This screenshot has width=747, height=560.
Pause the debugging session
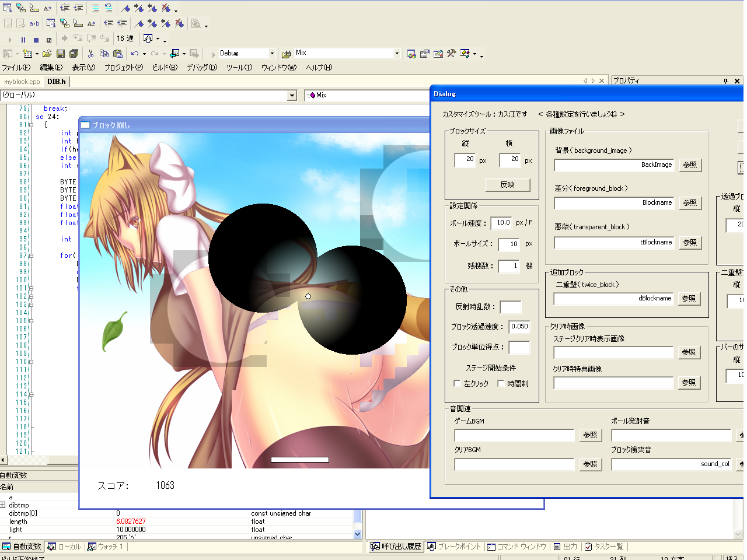point(23,40)
